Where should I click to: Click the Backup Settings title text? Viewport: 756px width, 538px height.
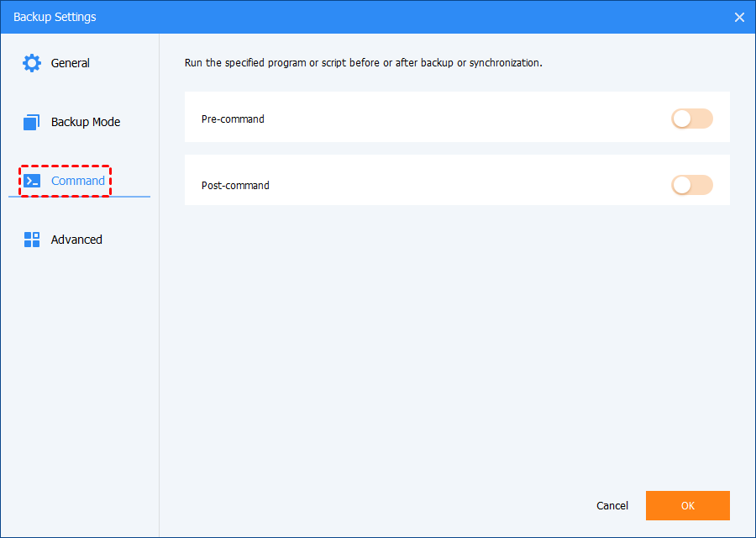tap(55, 17)
